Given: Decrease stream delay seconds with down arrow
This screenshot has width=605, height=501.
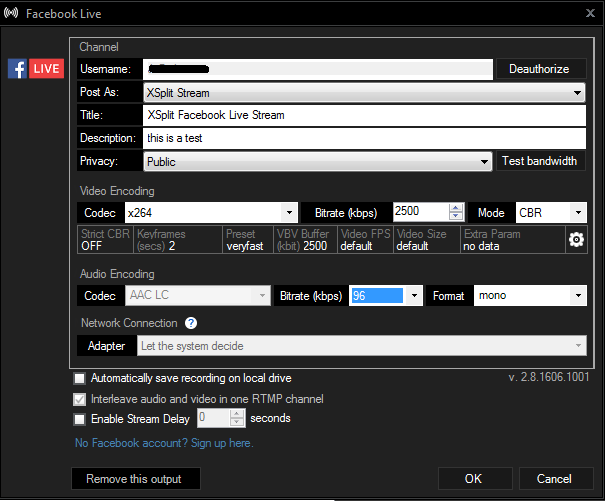Looking at the screenshot, I should click(x=237, y=422).
